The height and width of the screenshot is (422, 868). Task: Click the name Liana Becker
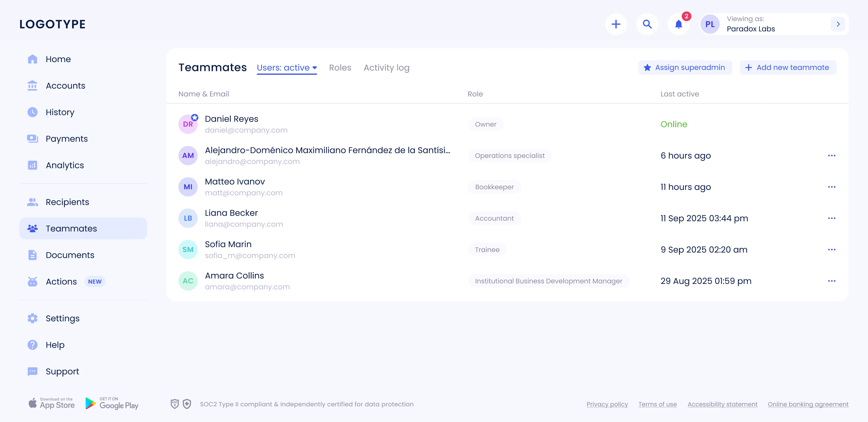(231, 213)
